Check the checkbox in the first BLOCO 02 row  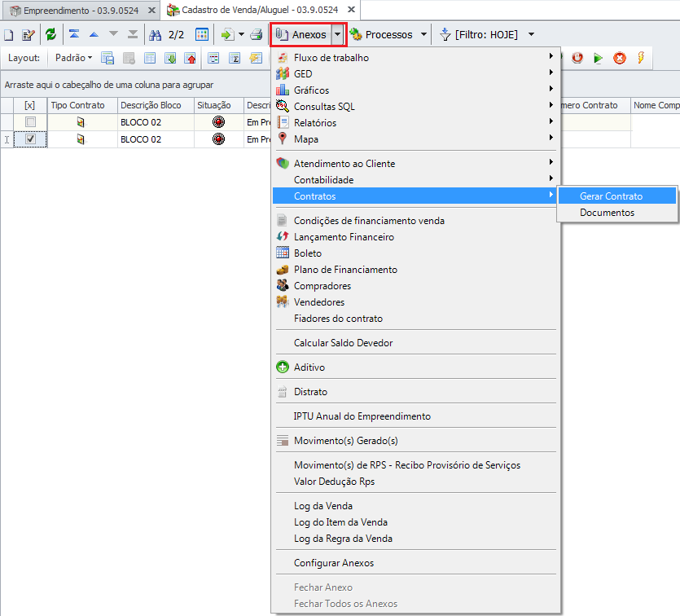(30, 122)
